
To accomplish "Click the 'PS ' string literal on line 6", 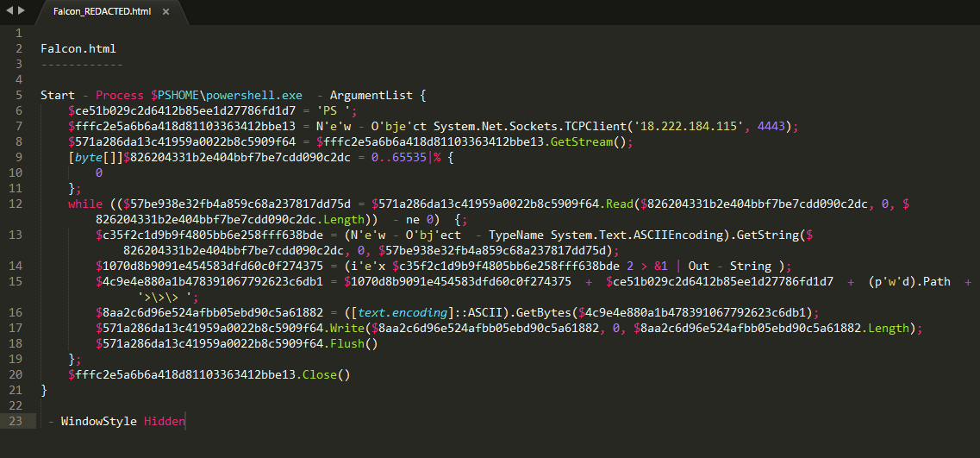I will [x=335, y=110].
